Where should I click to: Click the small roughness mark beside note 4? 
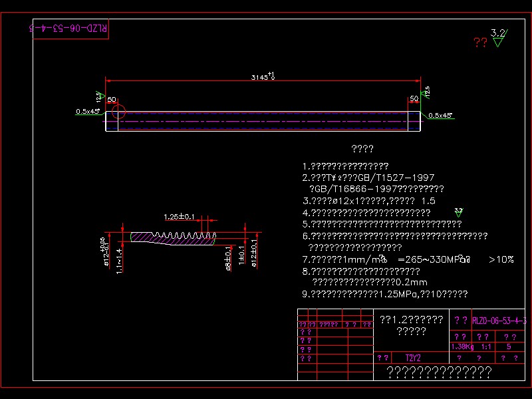(x=458, y=211)
